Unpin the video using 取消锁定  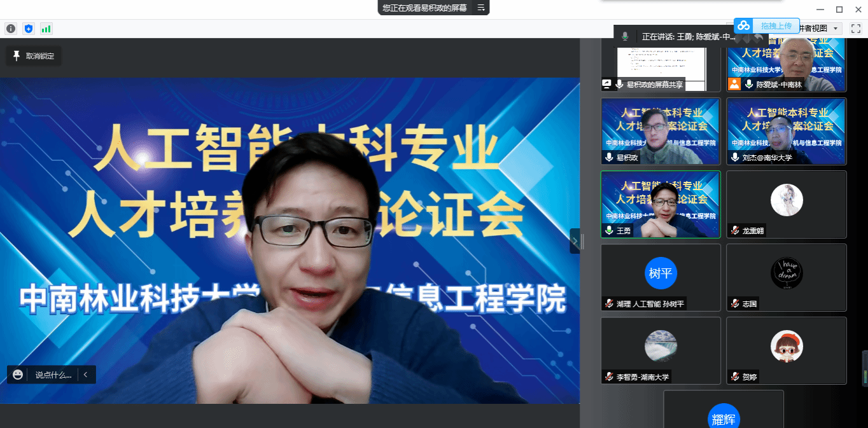click(x=34, y=56)
